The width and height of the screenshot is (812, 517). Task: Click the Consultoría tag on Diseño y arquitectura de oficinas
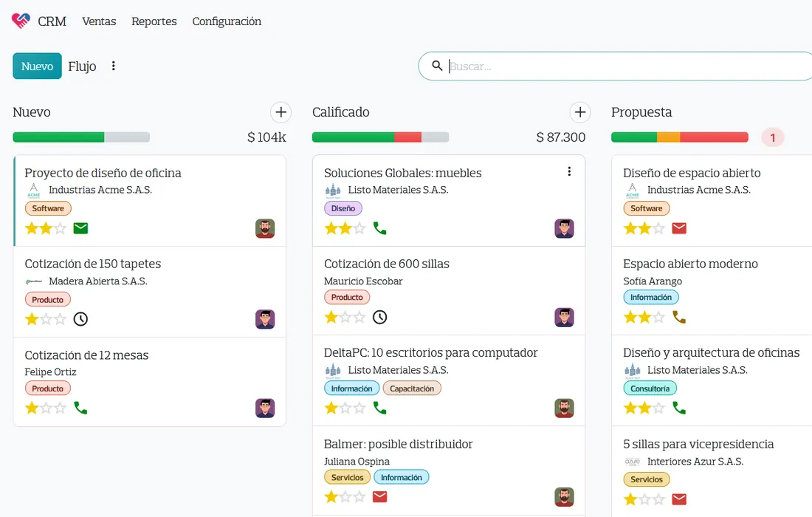[650, 388]
